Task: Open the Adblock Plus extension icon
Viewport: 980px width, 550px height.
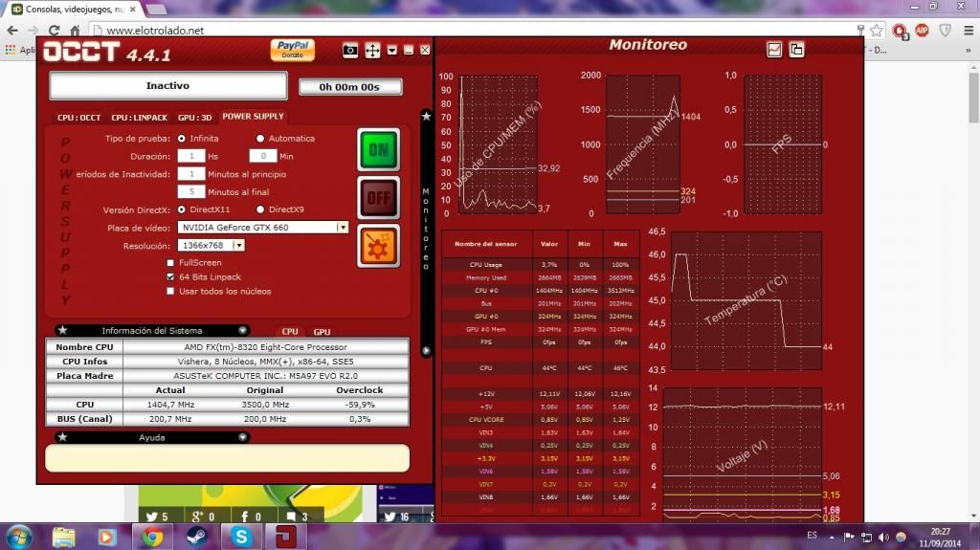Action: 922,30
